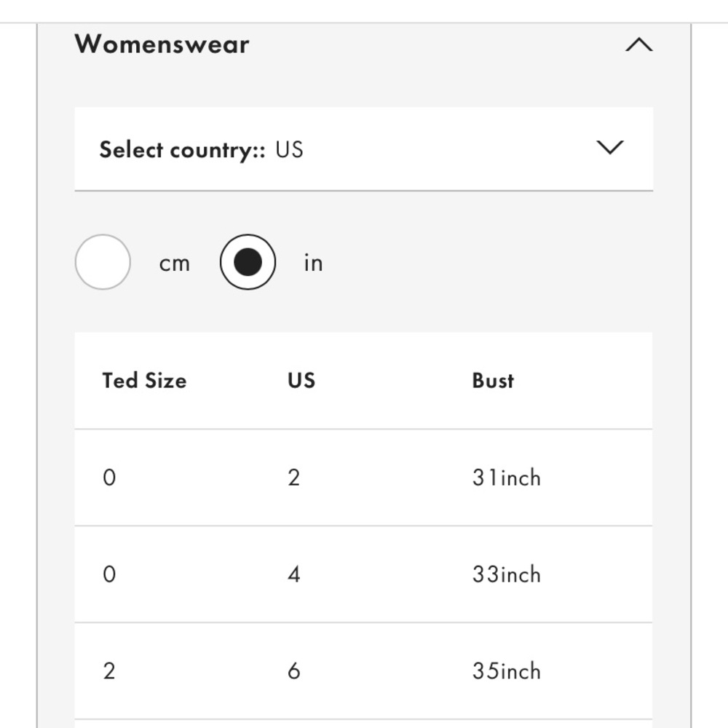Collapse the Womenswear section chevron
The width and height of the screenshot is (728, 728).
pos(639,44)
